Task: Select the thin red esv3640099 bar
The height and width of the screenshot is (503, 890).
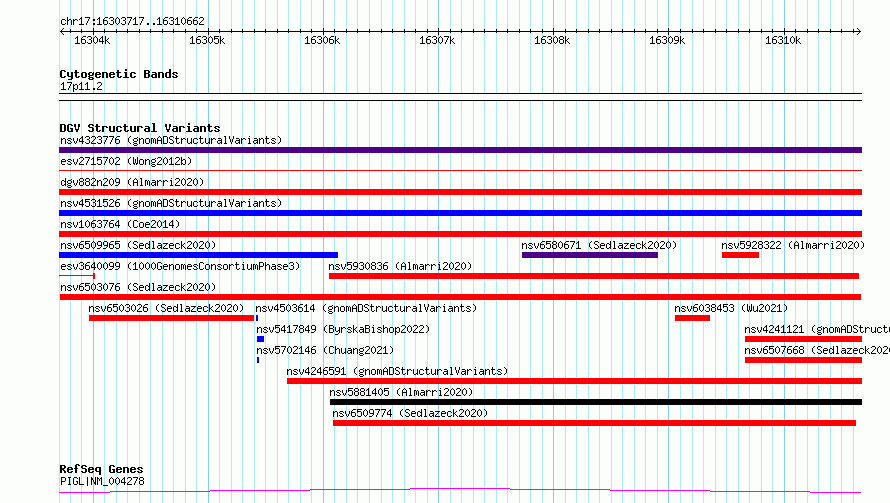Action: (x=77, y=276)
